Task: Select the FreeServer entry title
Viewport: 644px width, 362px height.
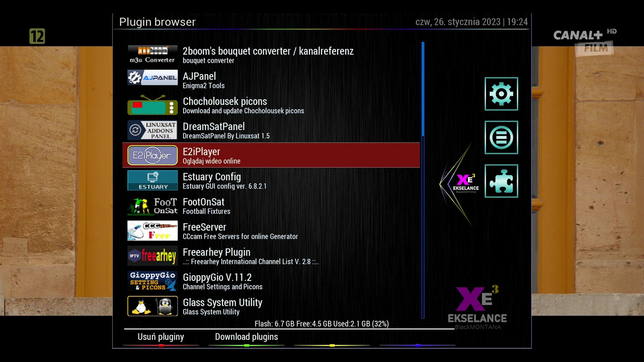Action: (x=204, y=227)
